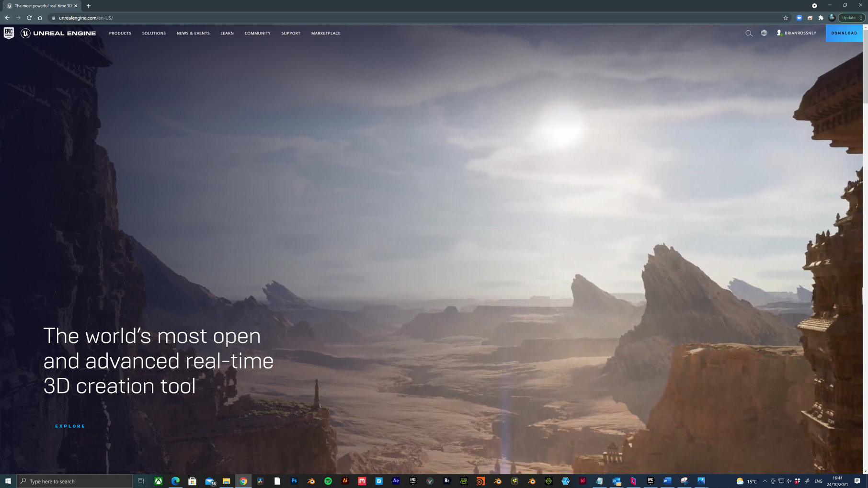
Task: Open the taskbar clock showing 16:44
Action: [837, 481]
